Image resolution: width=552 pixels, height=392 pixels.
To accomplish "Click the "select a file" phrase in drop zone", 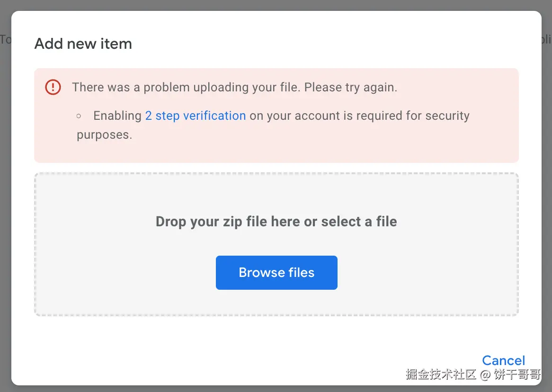I will pyautogui.click(x=359, y=222).
